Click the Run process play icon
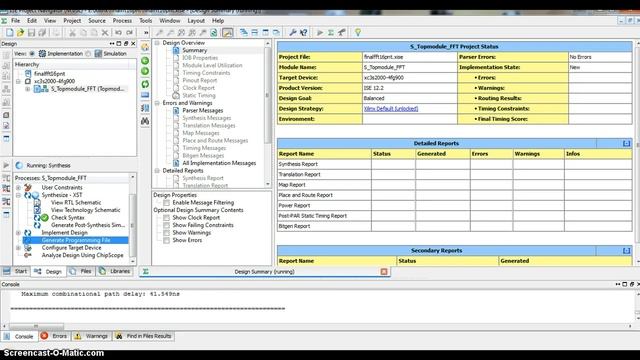The image size is (640, 360). point(320,32)
